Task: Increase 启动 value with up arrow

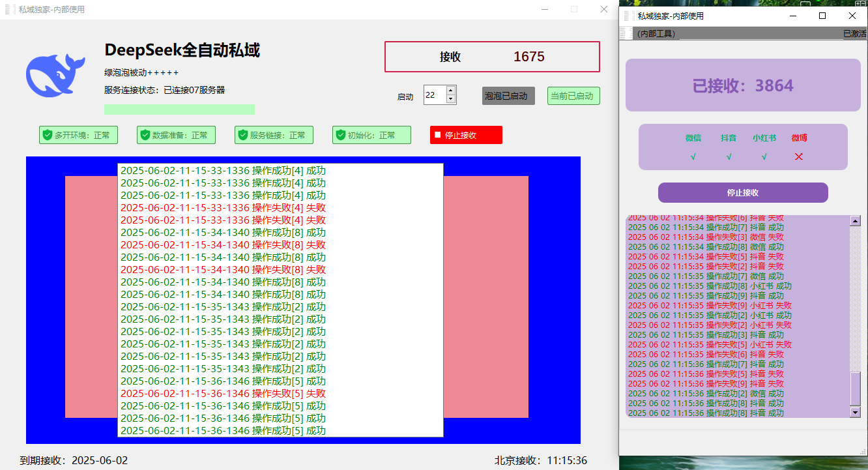Action: pos(451,91)
